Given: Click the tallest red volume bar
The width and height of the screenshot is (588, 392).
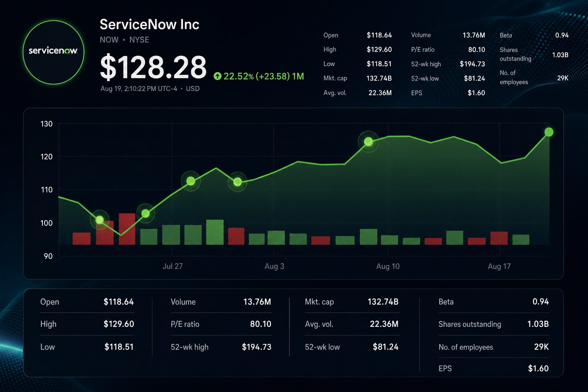Looking at the screenshot, I should pyautogui.click(x=127, y=229).
